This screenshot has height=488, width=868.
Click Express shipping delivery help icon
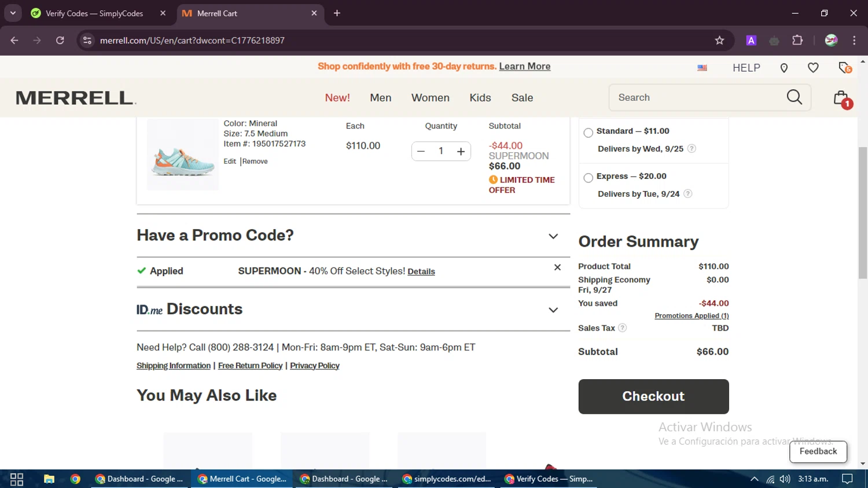tap(687, 194)
